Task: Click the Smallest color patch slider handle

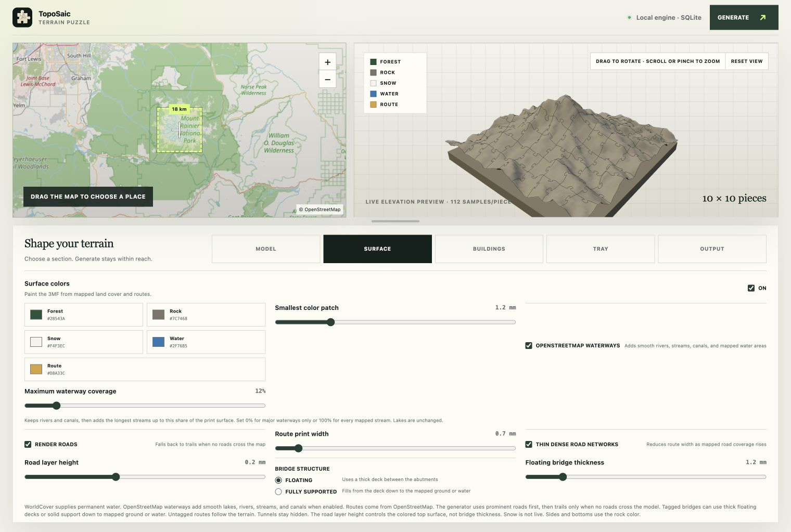Action: click(x=330, y=322)
